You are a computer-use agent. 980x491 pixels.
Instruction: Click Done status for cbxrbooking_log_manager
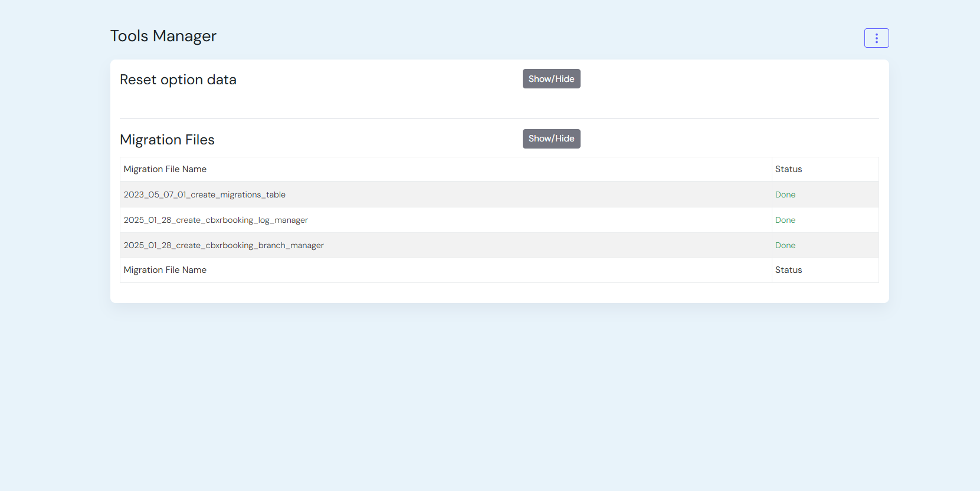pos(785,220)
